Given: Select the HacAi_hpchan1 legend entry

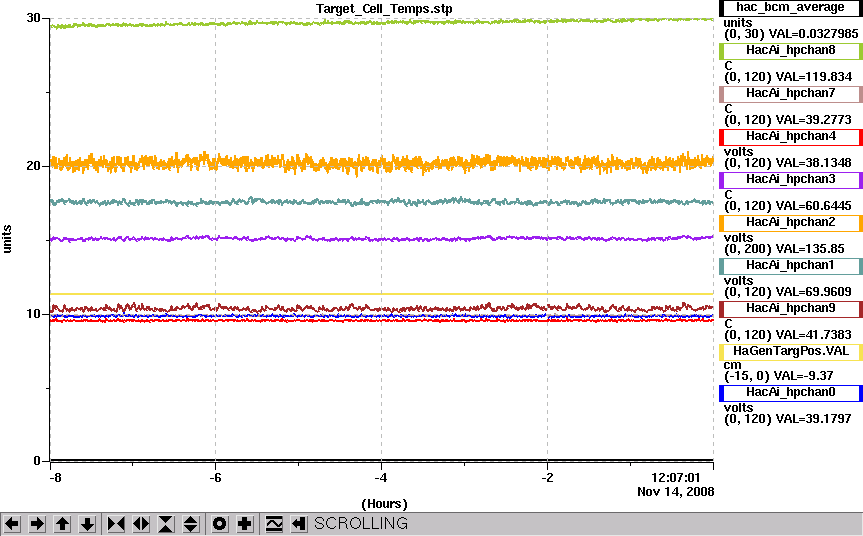Looking at the screenshot, I should (790, 265).
